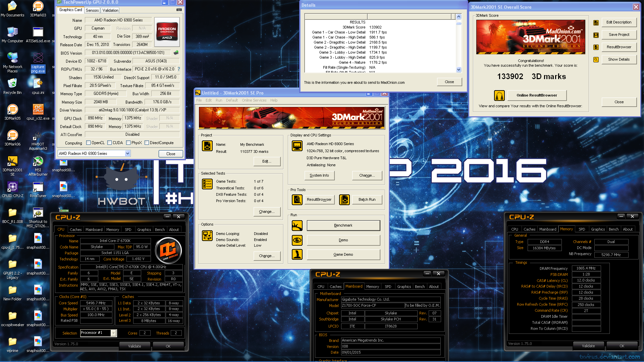This screenshot has width=644, height=362.
Task: Open the GPUPI 2.2 Legacy folder
Action: [12, 269]
